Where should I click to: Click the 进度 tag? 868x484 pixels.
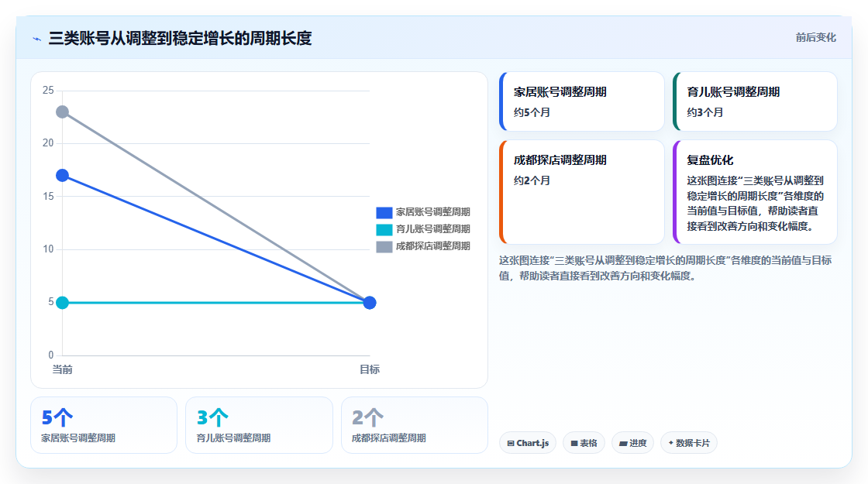point(632,443)
